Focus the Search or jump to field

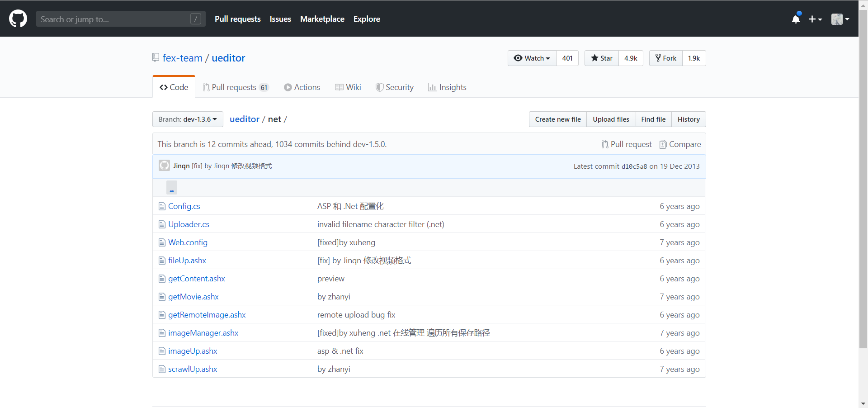coord(121,19)
